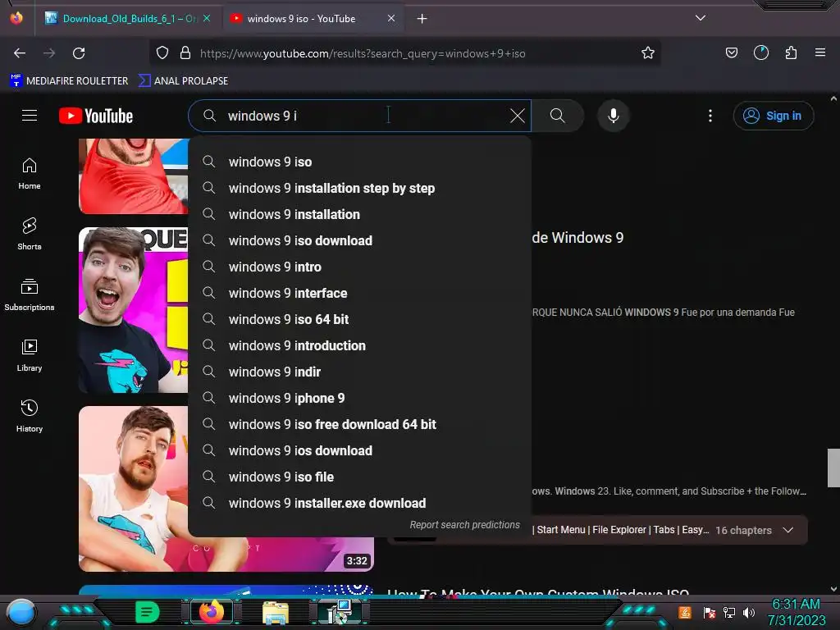Open the Start orb on the taskbar
This screenshot has height=630, width=840.
click(x=21, y=612)
